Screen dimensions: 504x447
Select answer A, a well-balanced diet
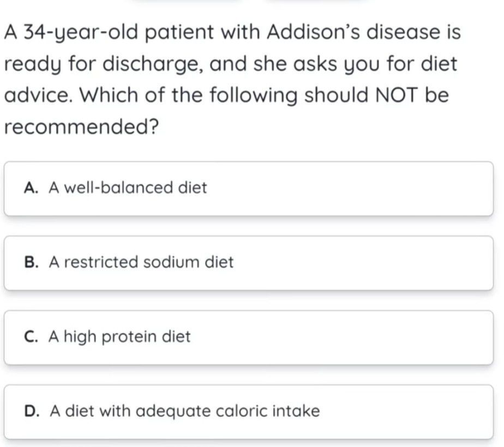(249, 188)
